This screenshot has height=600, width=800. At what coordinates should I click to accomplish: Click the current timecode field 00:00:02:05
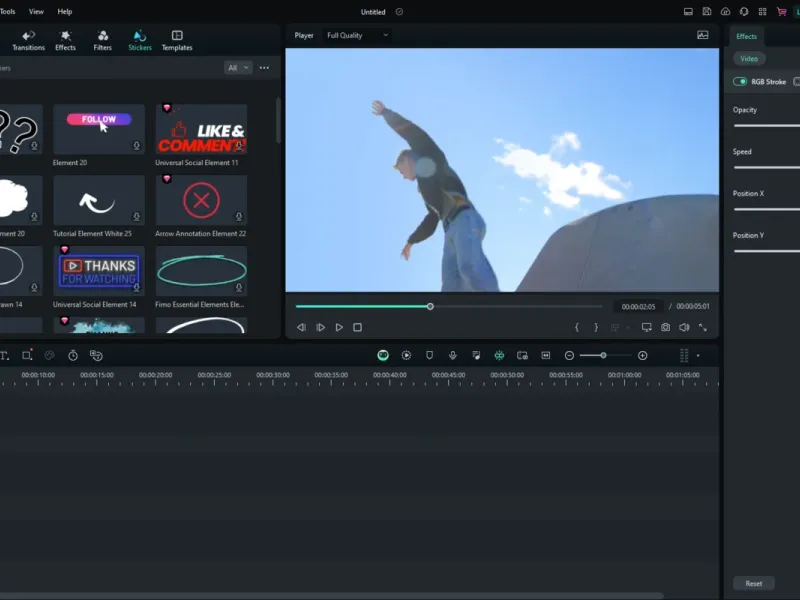(x=638, y=307)
